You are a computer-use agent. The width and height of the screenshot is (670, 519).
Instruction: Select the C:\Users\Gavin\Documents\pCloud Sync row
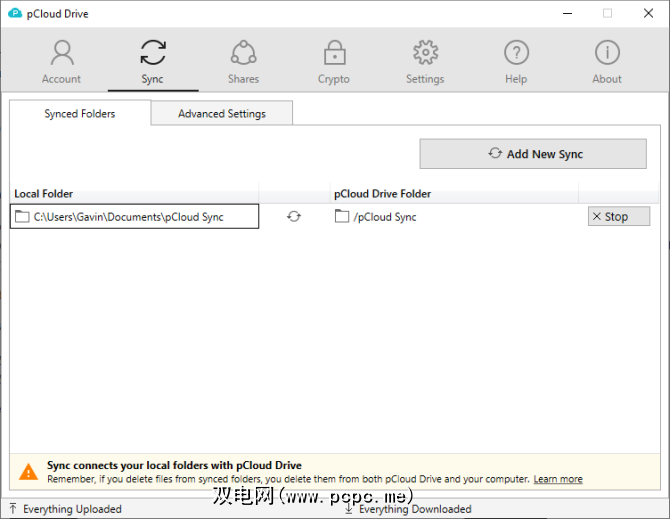tap(134, 217)
